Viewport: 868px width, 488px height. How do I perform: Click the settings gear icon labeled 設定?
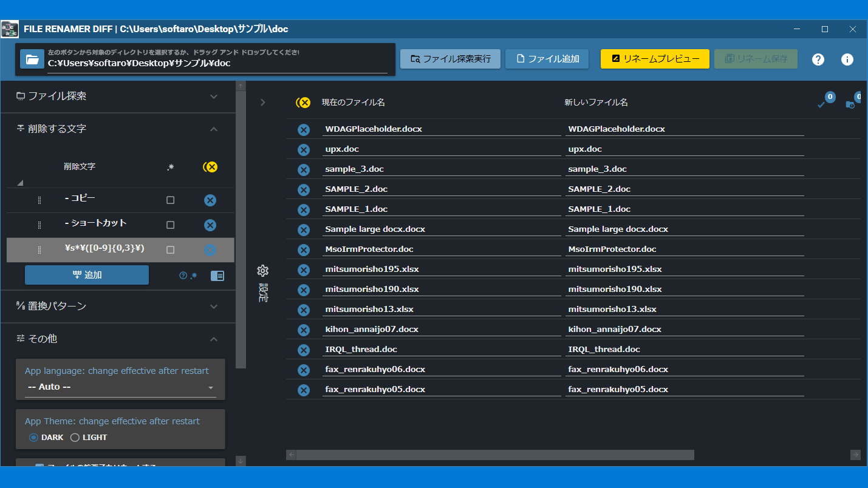263,271
